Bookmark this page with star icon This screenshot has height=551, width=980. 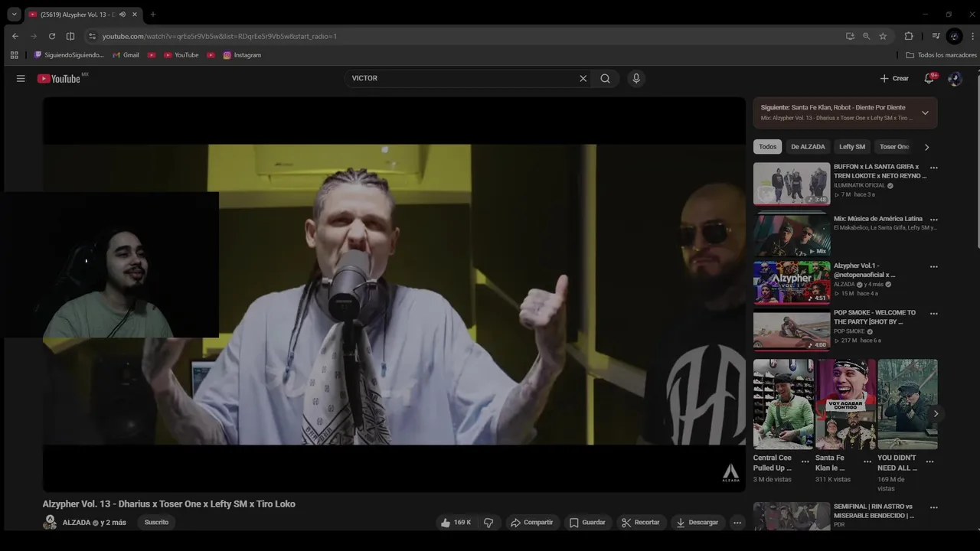[883, 36]
